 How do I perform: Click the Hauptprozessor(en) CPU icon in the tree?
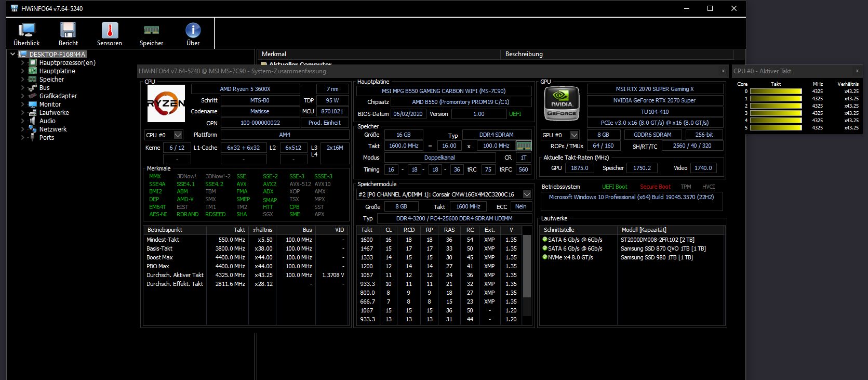(x=33, y=62)
